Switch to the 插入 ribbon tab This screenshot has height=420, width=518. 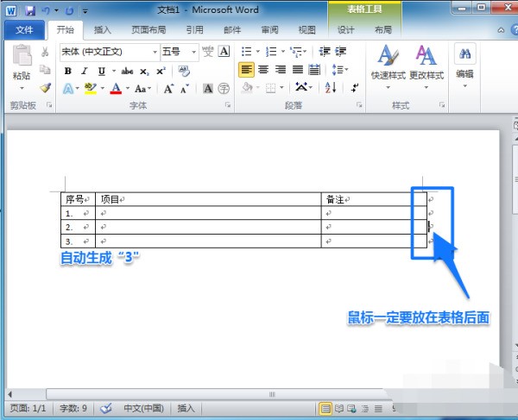click(102, 29)
